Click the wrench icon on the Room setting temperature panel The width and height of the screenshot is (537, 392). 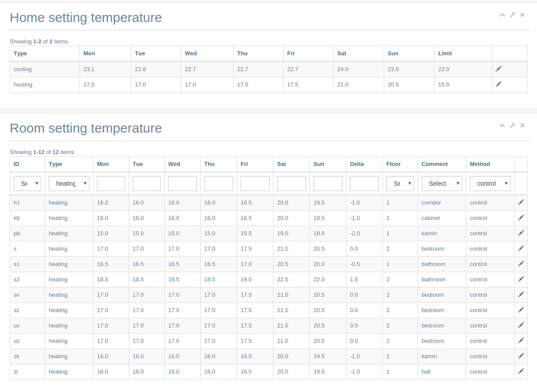[512, 126]
